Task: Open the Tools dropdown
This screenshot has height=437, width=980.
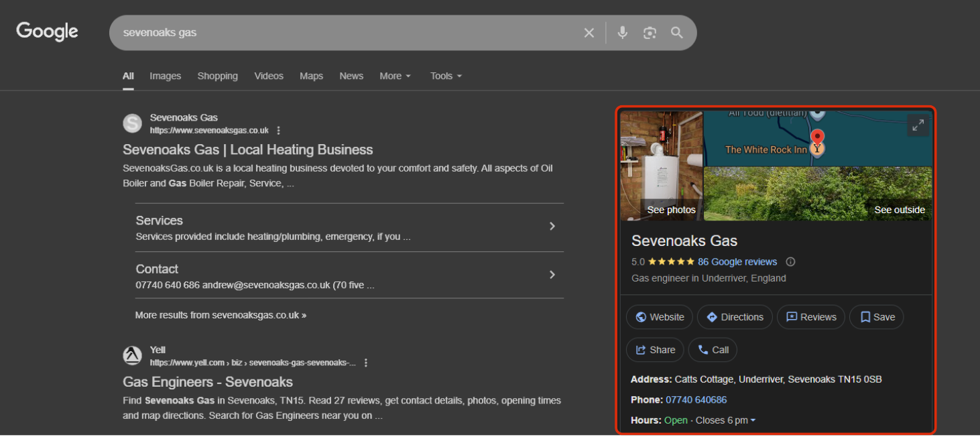Action: tap(446, 76)
